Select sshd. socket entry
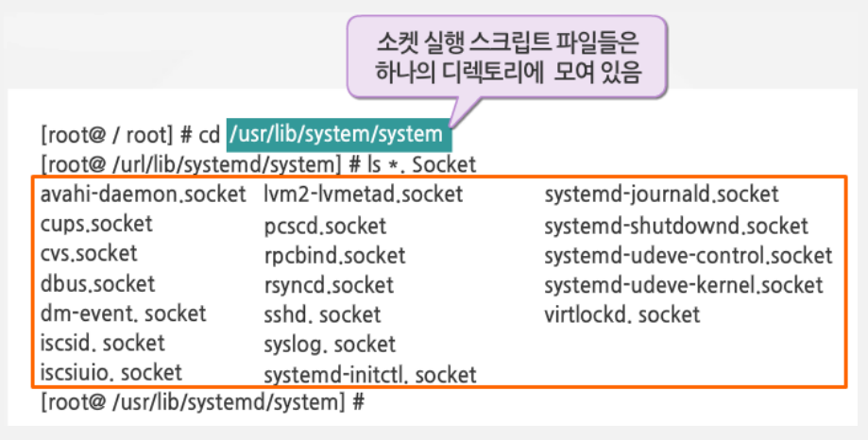 click(x=322, y=314)
